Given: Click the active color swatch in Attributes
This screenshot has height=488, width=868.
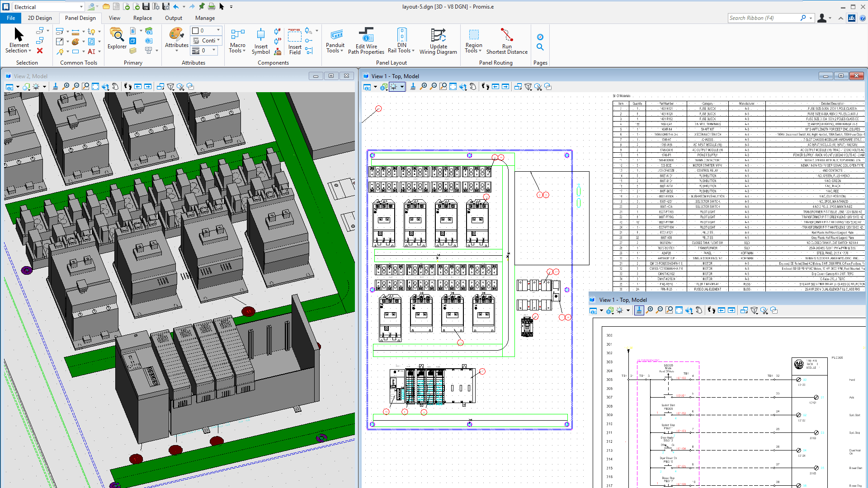Looking at the screenshot, I should point(196,31).
